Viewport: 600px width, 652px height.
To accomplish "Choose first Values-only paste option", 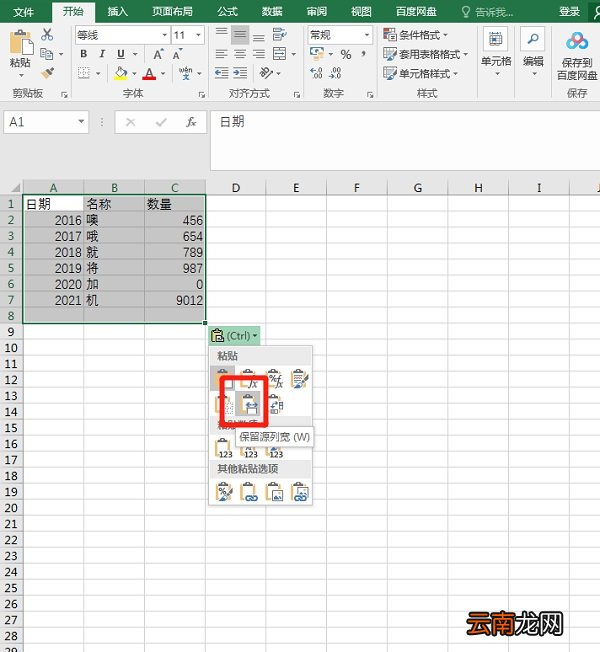I will click(224, 448).
